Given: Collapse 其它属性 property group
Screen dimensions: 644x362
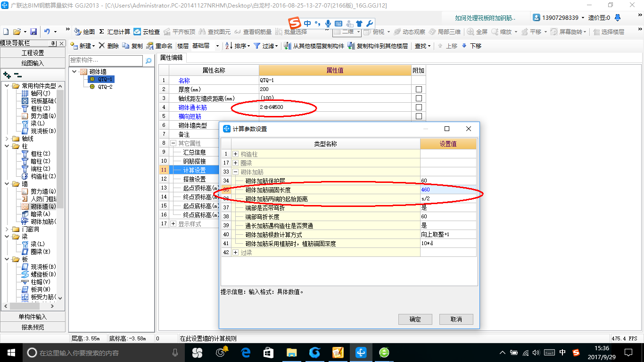Looking at the screenshot, I should point(173,143).
